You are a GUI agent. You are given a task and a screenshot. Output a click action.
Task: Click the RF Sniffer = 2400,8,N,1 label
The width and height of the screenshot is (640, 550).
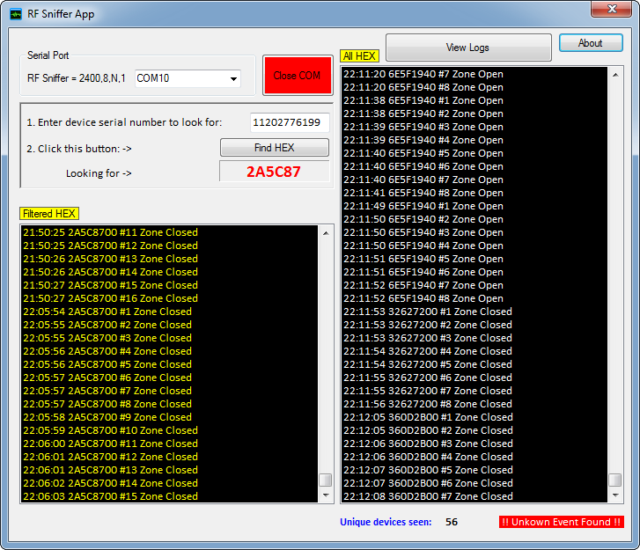coord(76,78)
